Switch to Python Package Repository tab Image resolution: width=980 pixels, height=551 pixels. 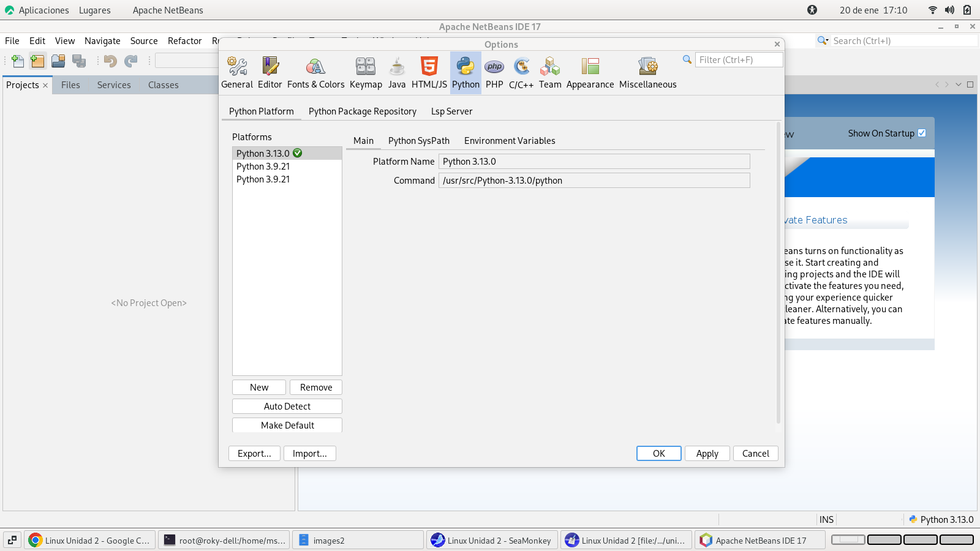(x=362, y=111)
